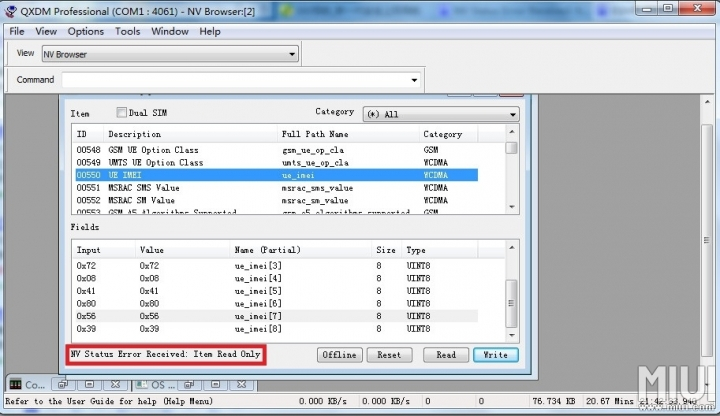The width and height of the screenshot is (720, 416).
Task: Expand the Command combo box list
Action: (414, 80)
